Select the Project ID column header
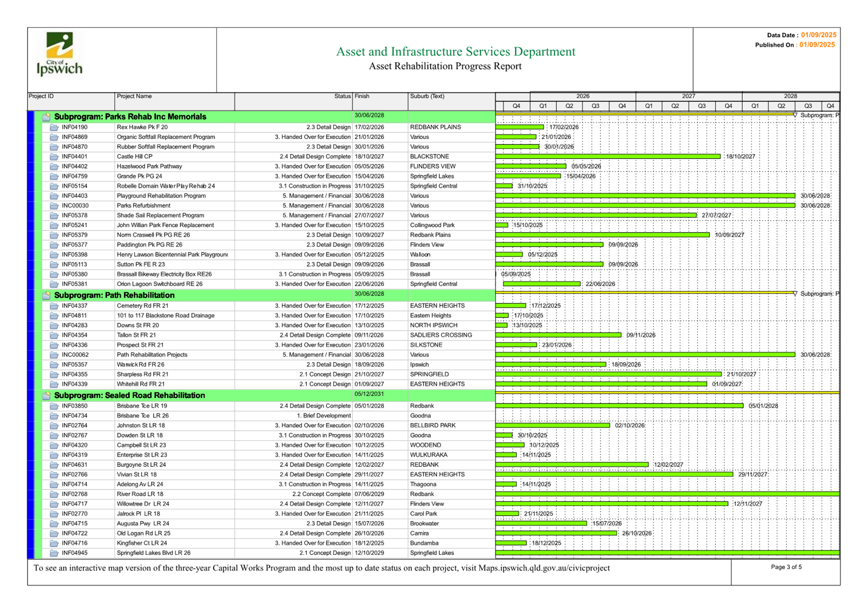The width and height of the screenshot is (868, 613). coord(71,101)
